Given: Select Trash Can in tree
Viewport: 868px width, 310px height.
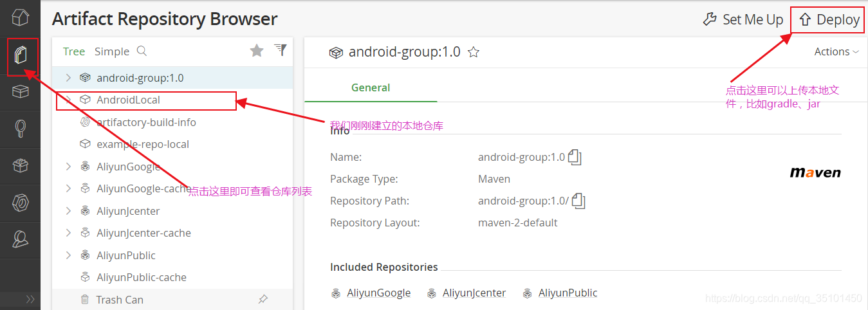Looking at the screenshot, I should [x=120, y=300].
